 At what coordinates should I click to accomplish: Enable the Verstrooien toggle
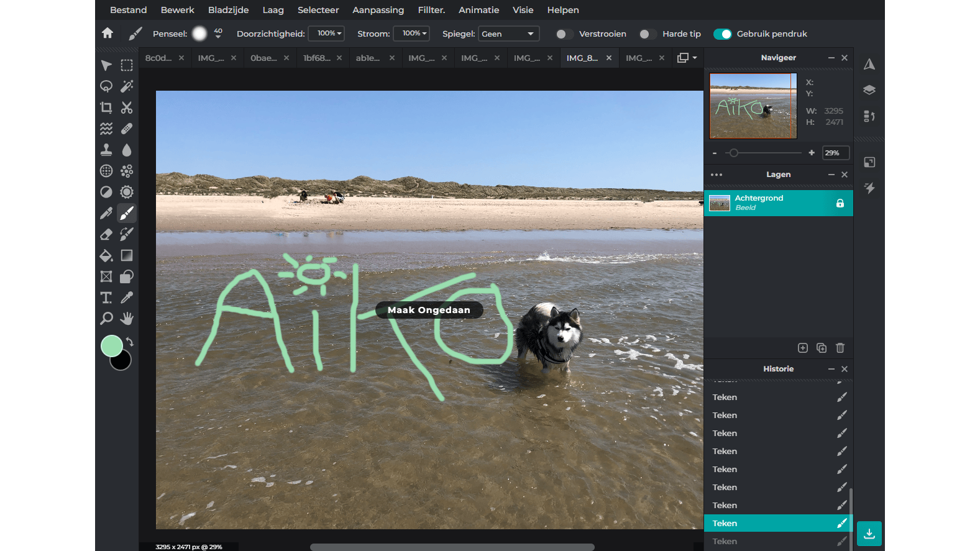pyautogui.click(x=565, y=34)
